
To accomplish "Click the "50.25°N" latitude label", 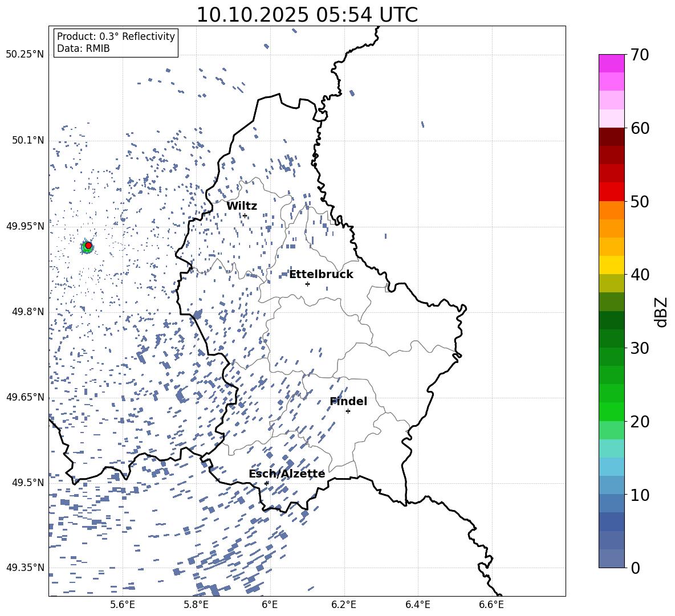I will point(25,55).
